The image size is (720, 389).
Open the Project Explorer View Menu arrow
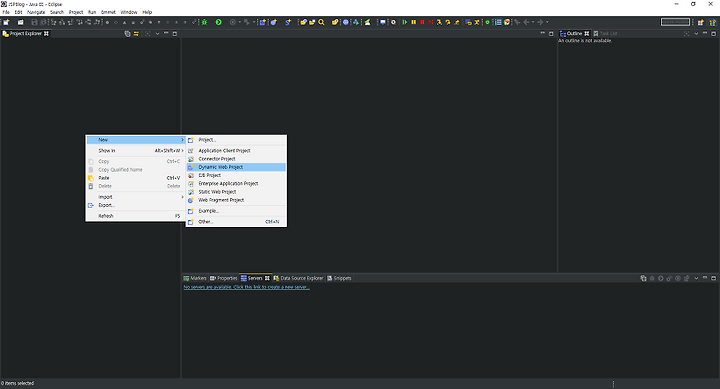pos(158,34)
